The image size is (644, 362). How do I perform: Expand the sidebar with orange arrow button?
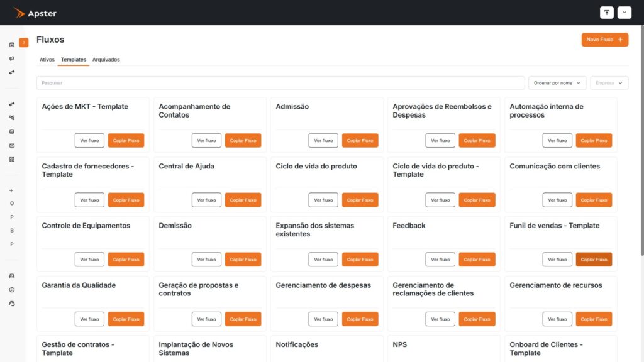click(24, 42)
